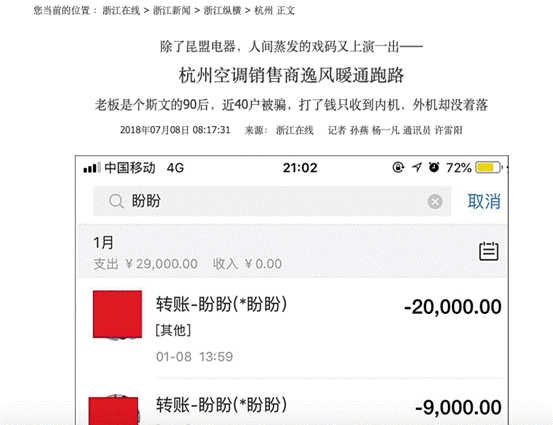This screenshot has width=553, height=425.
Task: Click the headline 杭州空调销售商逸风暖通跑路
Action: [291, 75]
